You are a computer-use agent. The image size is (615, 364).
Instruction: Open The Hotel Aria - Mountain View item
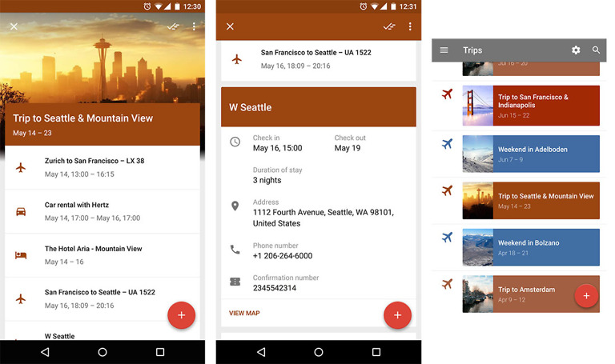(102, 255)
